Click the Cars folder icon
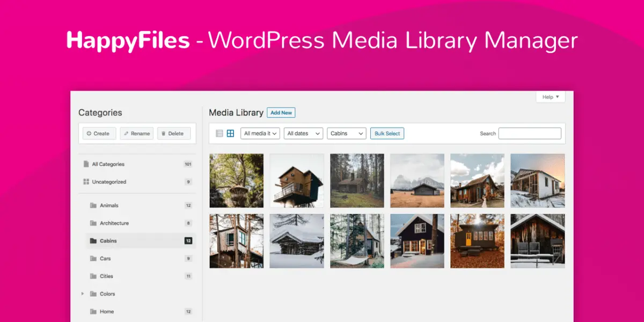The width and height of the screenshot is (644, 322). tap(93, 259)
